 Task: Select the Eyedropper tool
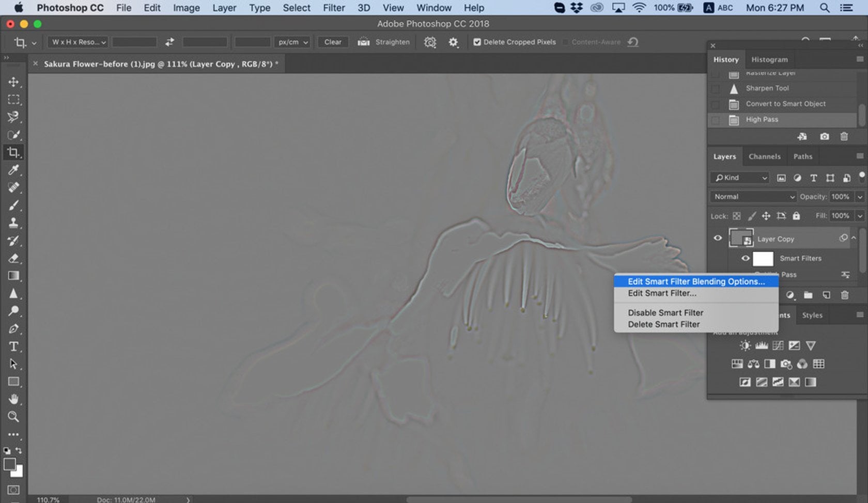13,170
